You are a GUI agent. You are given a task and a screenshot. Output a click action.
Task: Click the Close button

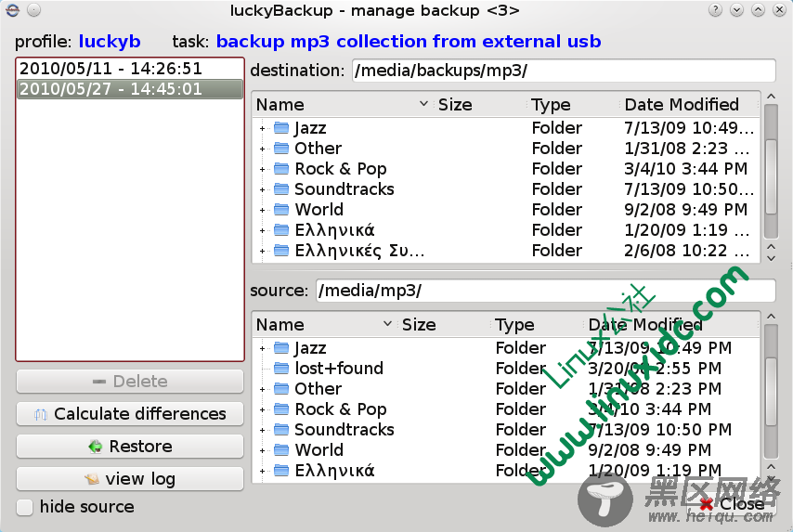click(732, 504)
